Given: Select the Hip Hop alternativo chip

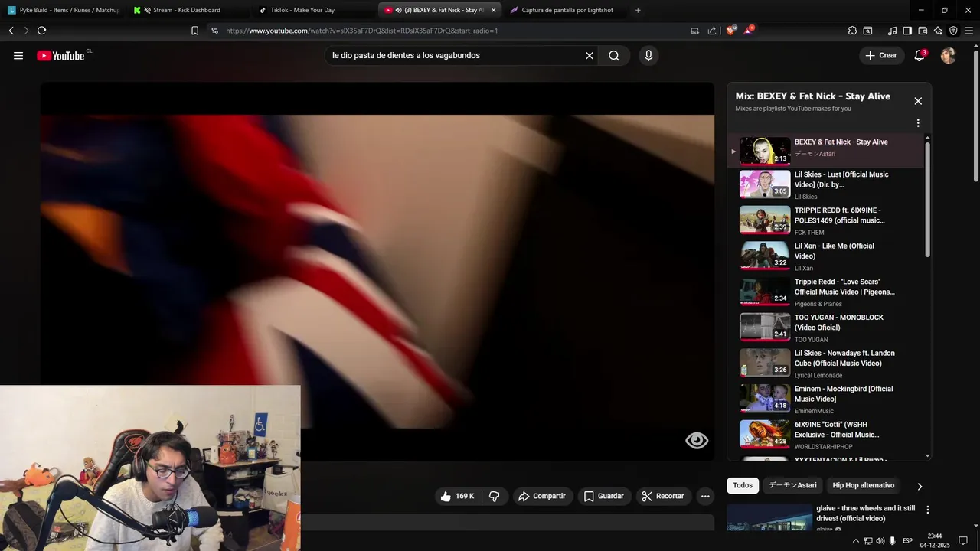Looking at the screenshot, I should click(x=863, y=485).
